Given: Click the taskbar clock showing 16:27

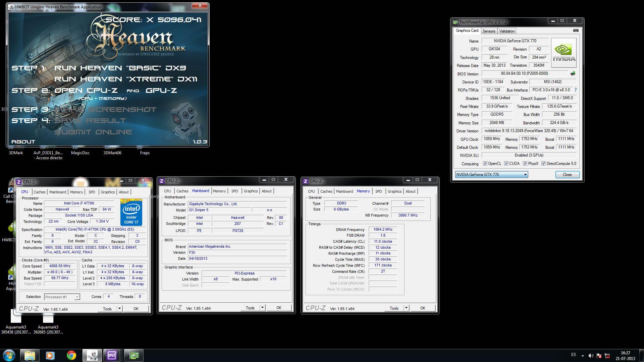Looking at the screenshot, I should click(625, 356).
